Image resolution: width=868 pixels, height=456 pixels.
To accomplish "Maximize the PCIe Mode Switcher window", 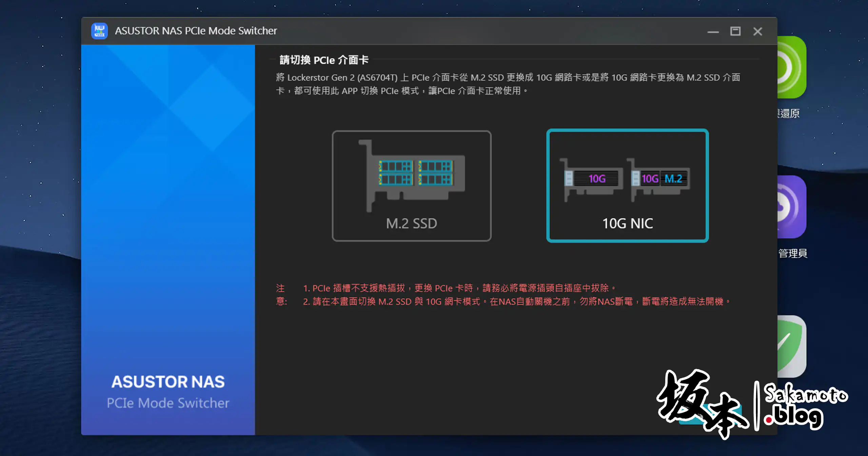I will pyautogui.click(x=735, y=32).
